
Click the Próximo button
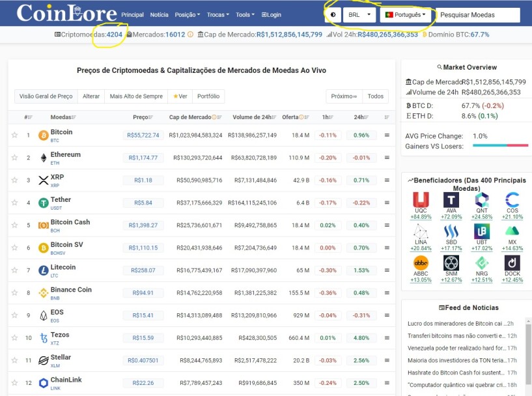point(344,96)
